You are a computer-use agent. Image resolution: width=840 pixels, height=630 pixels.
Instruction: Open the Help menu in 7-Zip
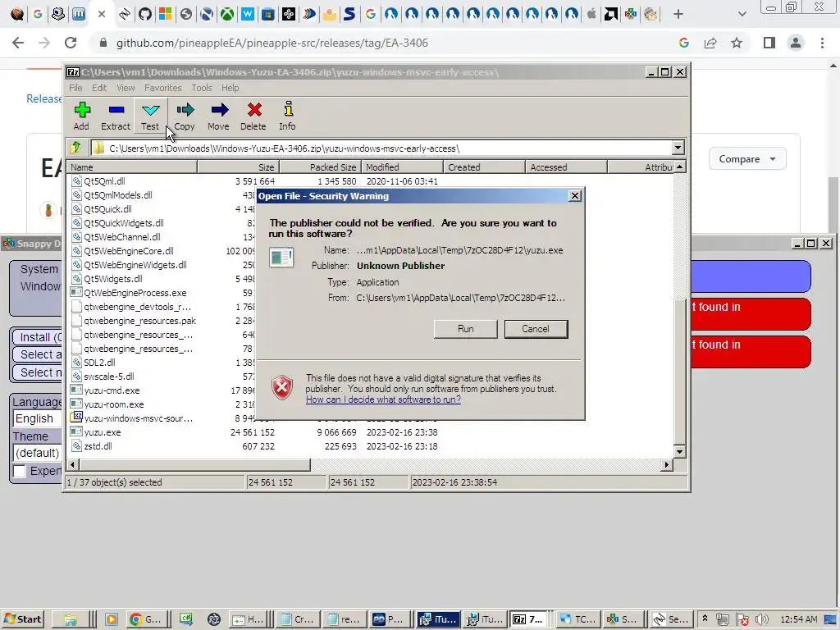[231, 88]
